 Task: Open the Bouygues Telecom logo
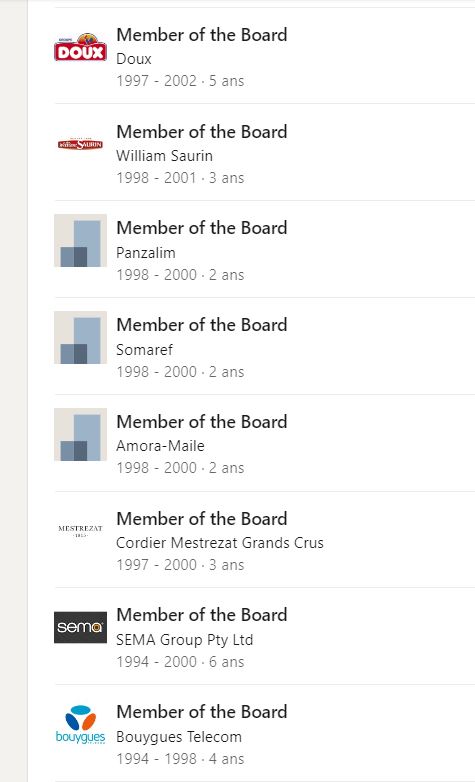click(80, 724)
